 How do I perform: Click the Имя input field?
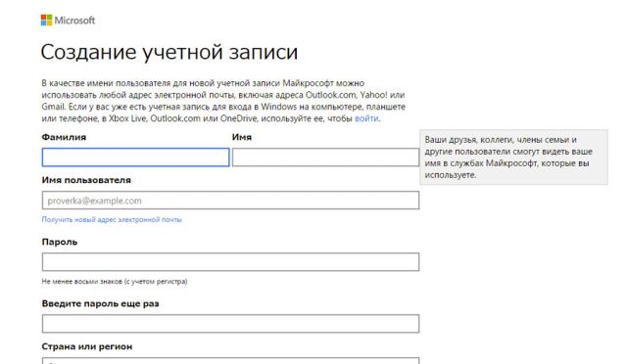(x=325, y=157)
